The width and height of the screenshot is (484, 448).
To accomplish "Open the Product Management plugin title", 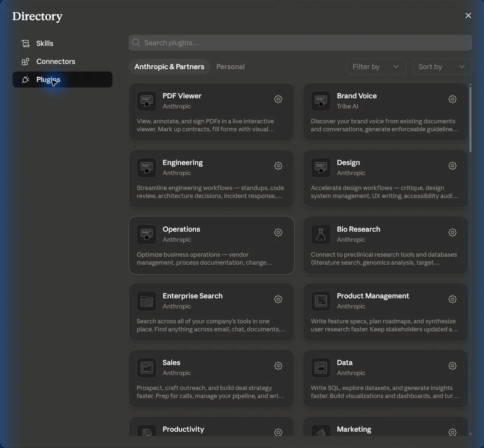I will pos(373,296).
